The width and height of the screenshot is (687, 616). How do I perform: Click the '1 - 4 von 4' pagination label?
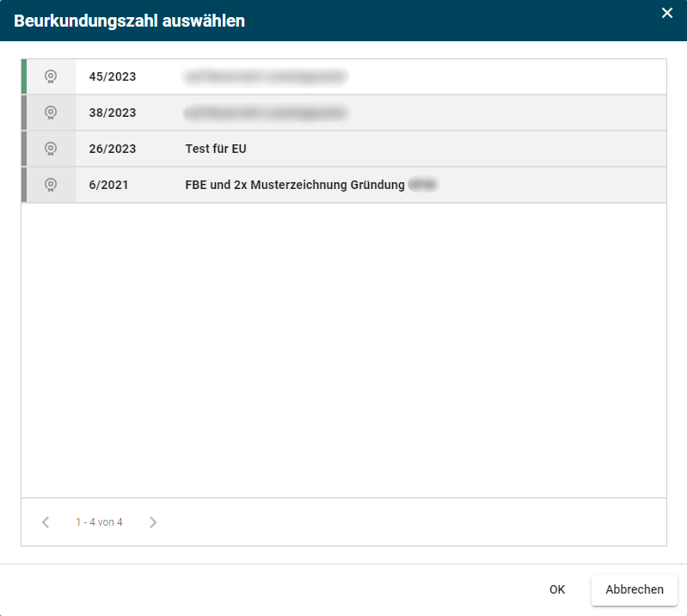pyautogui.click(x=99, y=521)
